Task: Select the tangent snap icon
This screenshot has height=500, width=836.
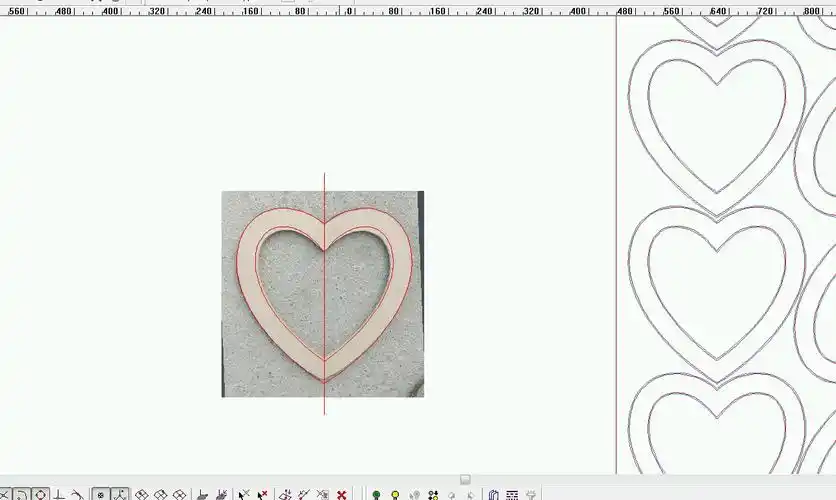Action: [x=78, y=494]
